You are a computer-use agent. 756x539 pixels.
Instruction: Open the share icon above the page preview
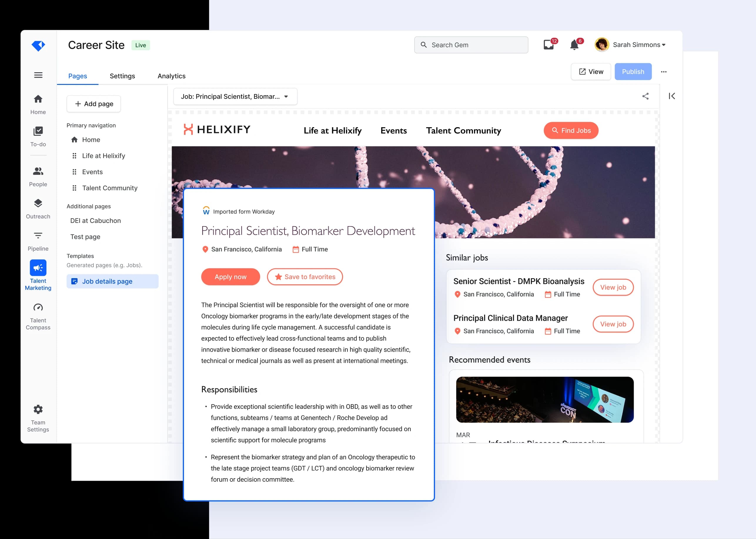point(645,96)
